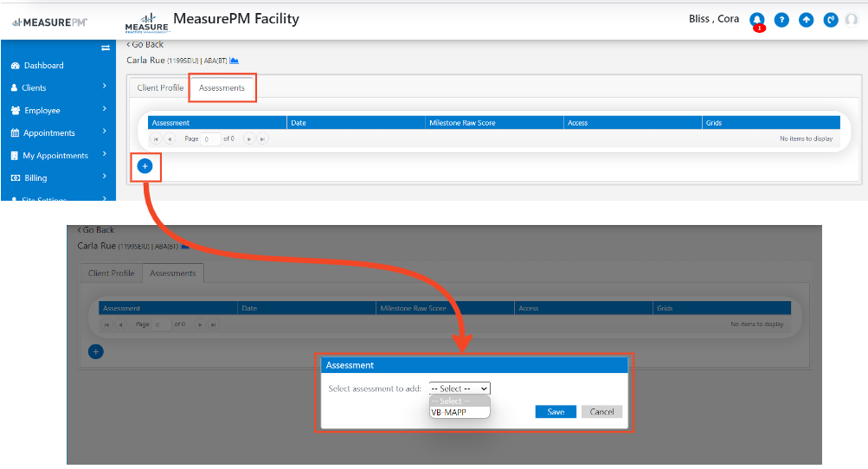Click the Appointments calendar icon in sidebar
This screenshot has width=868, height=469.
coord(15,133)
